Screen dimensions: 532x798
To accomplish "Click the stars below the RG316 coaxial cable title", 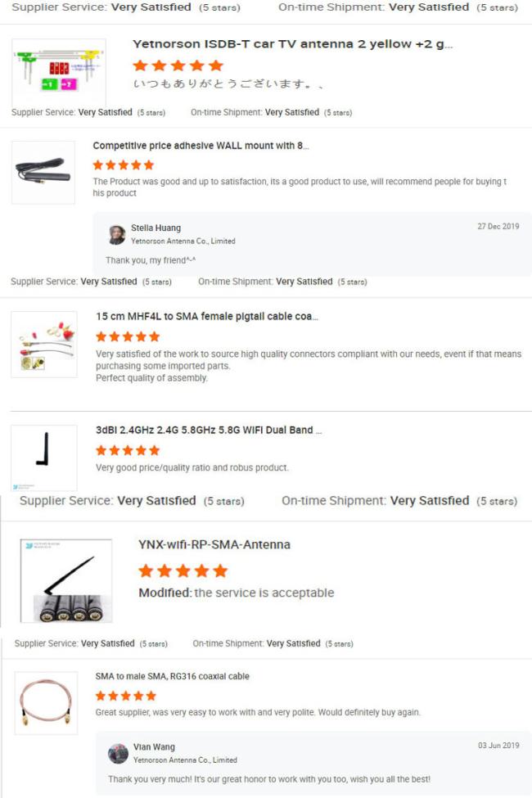I will click(126, 696).
